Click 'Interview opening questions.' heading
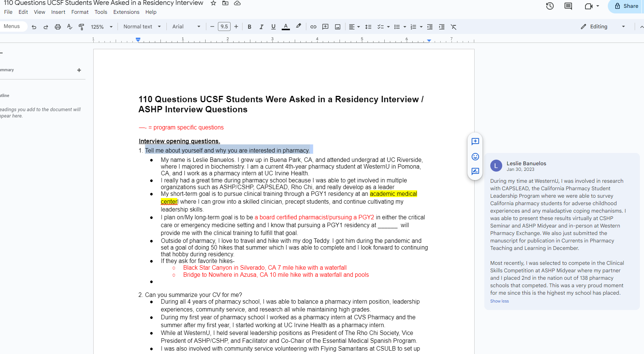This screenshot has width=644, height=354. (179, 141)
